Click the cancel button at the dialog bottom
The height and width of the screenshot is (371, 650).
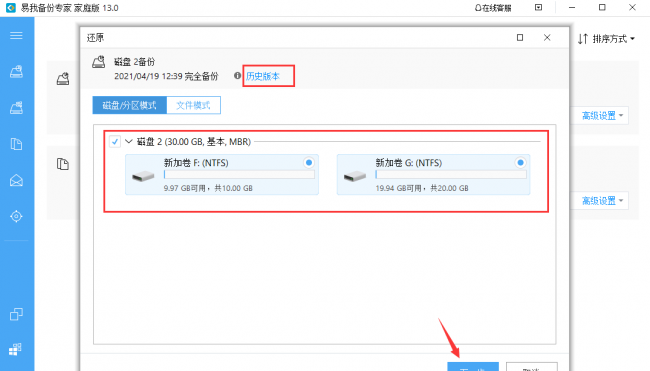[x=532, y=366]
